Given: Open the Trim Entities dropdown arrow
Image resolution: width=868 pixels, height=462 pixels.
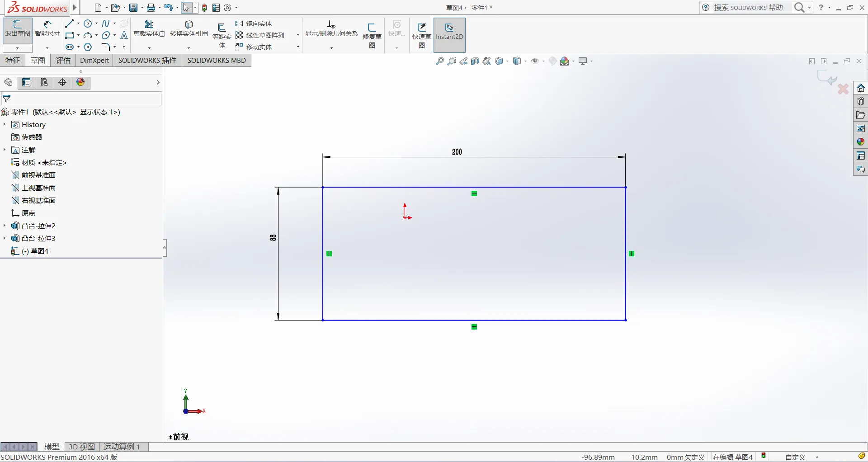Looking at the screenshot, I should click(x=149, y=48).
